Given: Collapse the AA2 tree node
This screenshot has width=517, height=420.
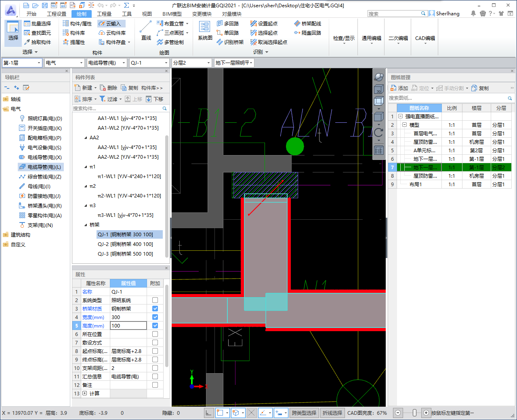Looking at the screenshot, I should point(86,138).
